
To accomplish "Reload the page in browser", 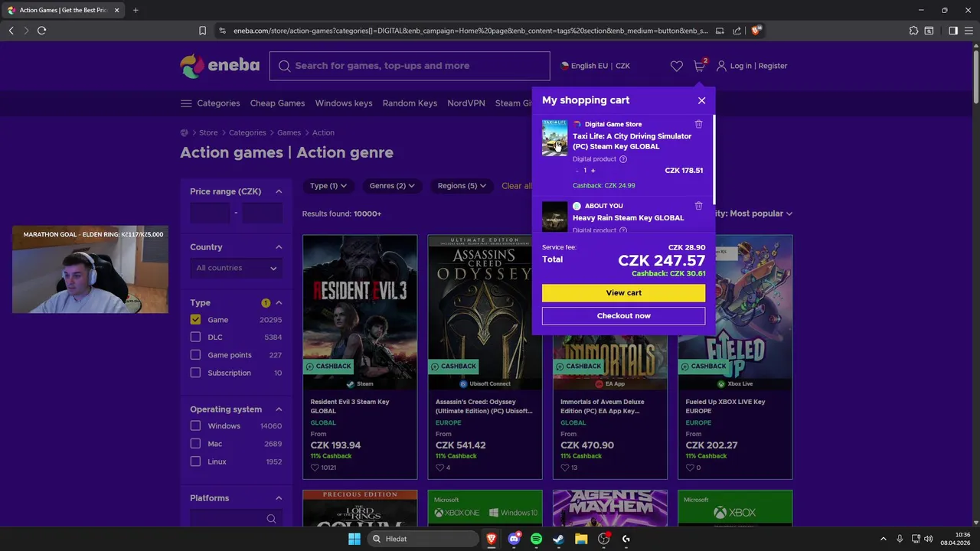I will pos(41,31).
